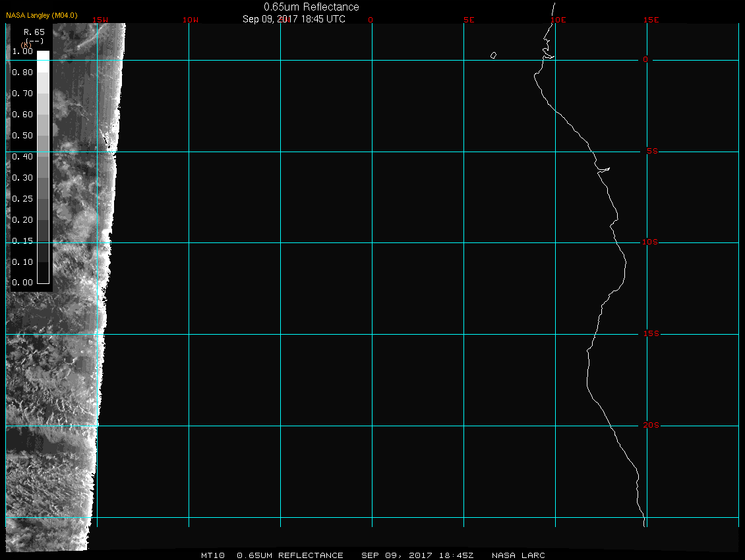The width and height of the screenshot is (745, 560).
Task: Click the Sep 09, 2017 18:45 UTC timestamp
Action: tap(294, 19)
